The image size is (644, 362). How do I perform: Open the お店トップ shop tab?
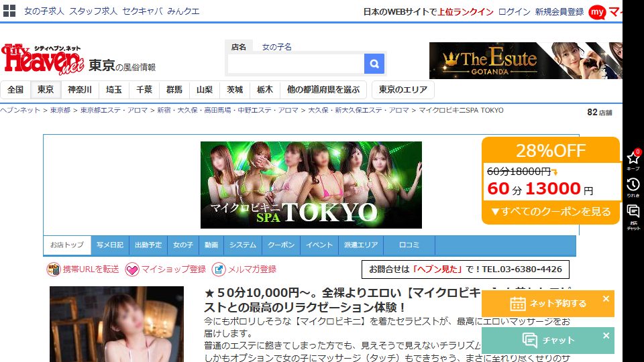point(67,245)
